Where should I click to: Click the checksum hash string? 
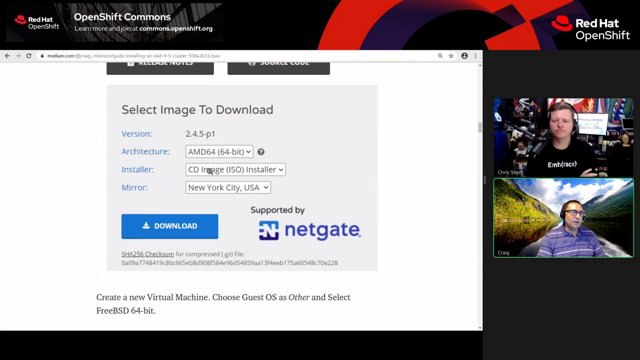pyautogui.click(x=229, y=263)
